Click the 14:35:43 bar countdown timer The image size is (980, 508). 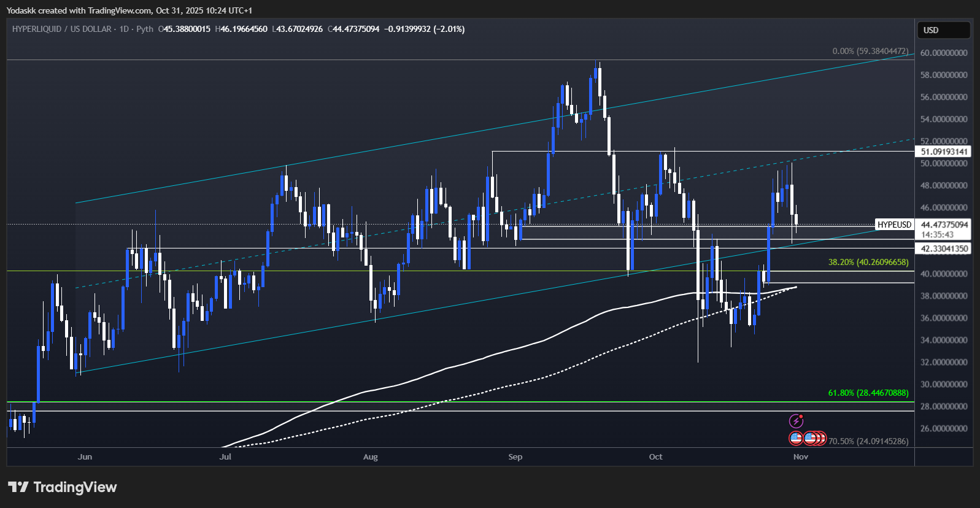937,234
